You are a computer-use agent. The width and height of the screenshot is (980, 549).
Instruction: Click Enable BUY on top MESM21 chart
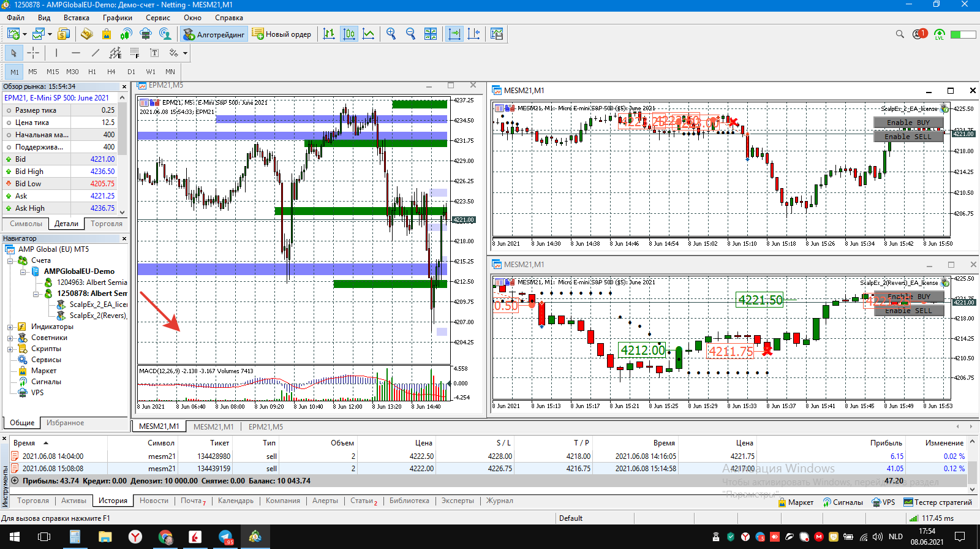point(908,123)
